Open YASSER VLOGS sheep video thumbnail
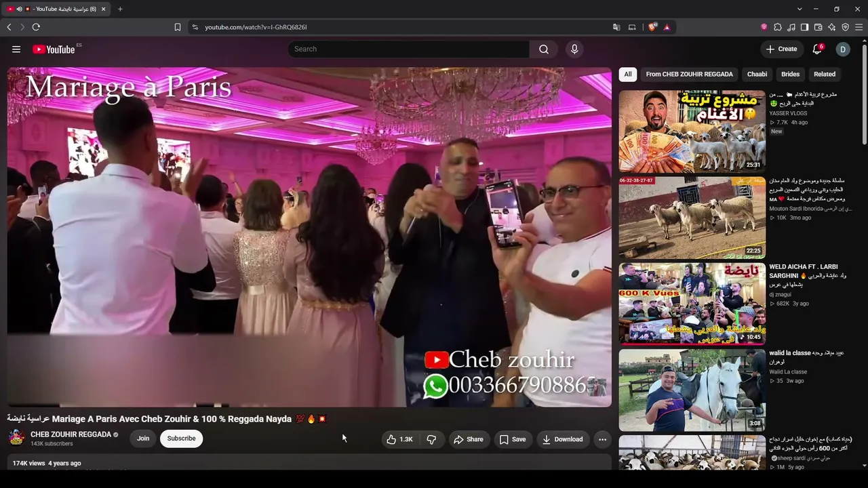 coord(692,131)
